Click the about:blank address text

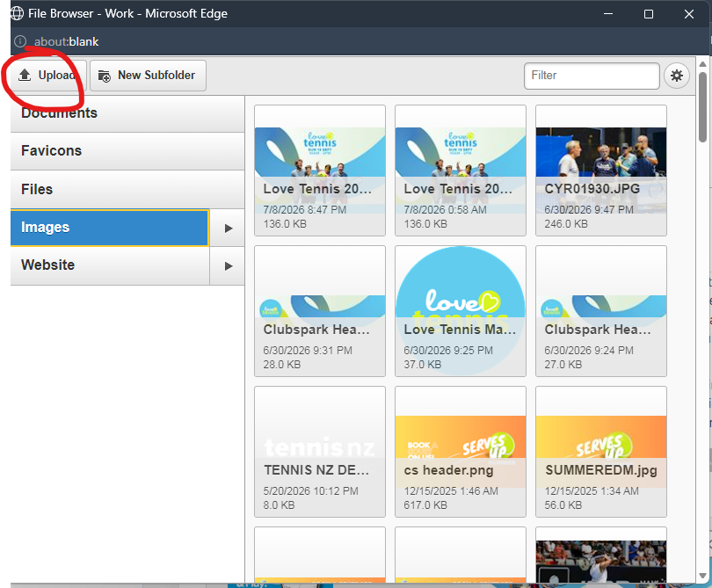point(66,42)
